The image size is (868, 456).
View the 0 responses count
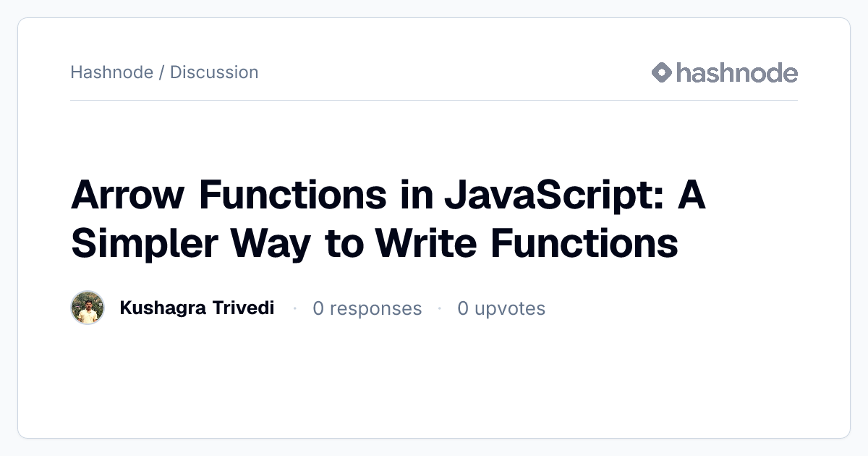click(367, 308)
